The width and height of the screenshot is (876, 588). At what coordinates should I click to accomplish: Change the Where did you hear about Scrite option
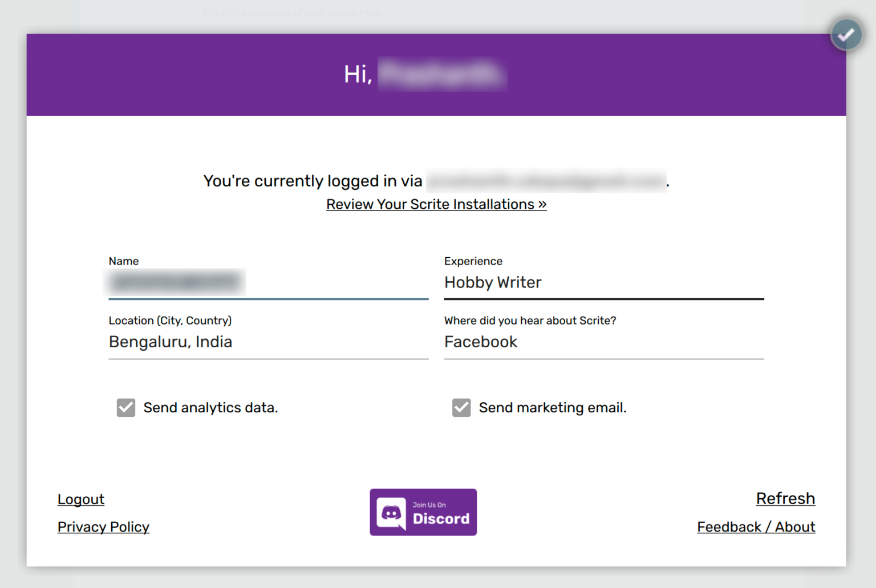point(603,342)
